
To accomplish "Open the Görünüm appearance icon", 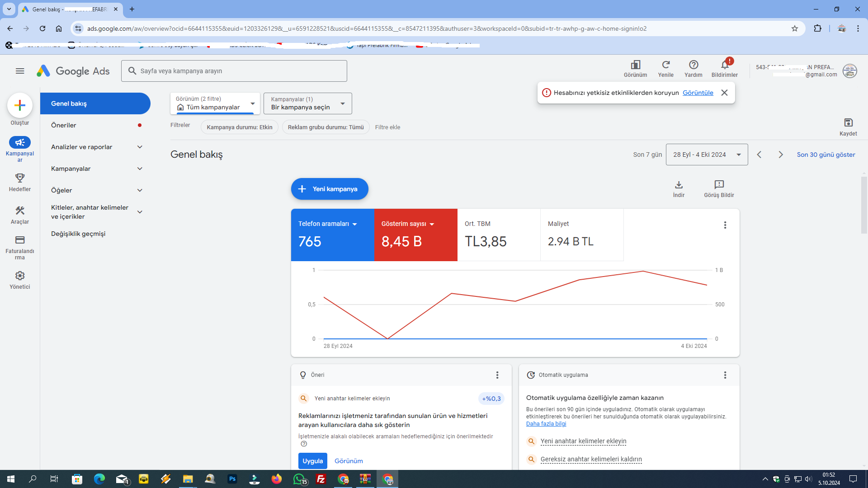I will coord(635,65).
